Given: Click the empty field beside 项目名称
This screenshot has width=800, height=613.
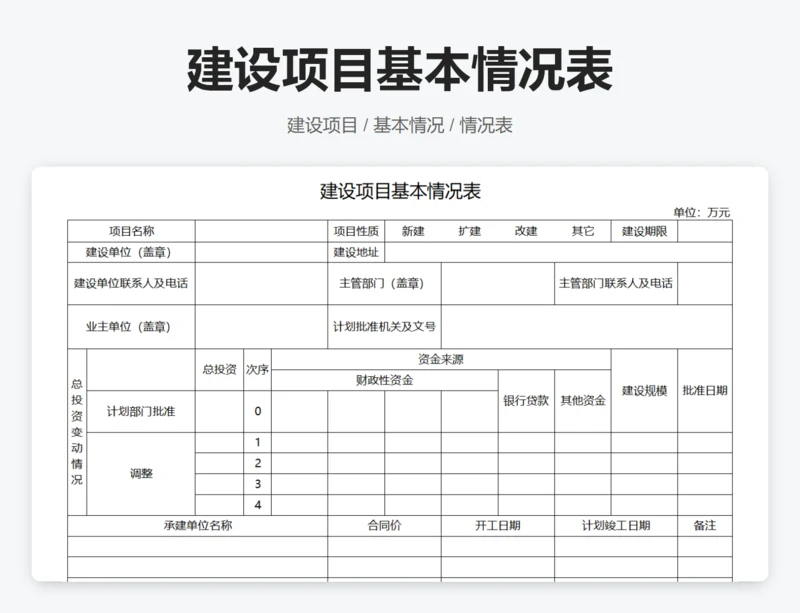Looking at the screenshot, I should click(261, 231).
